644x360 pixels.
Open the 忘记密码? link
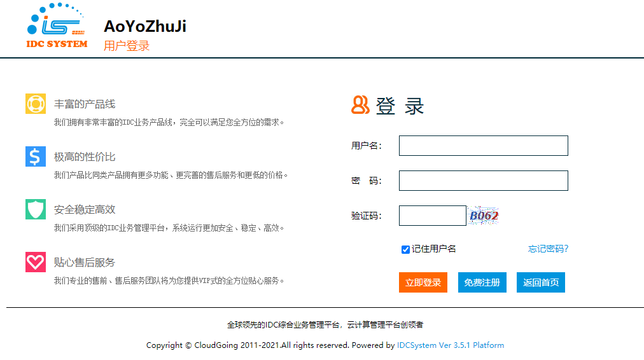tap(548, 249)
